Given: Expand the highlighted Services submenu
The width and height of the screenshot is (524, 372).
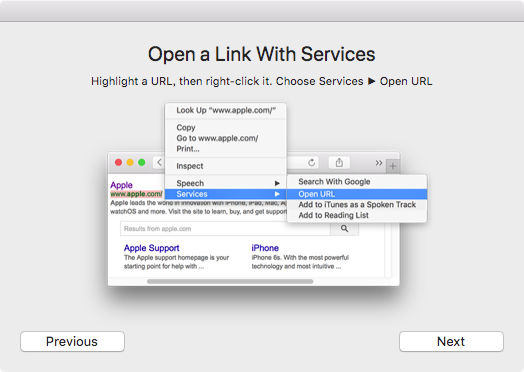Looking at the screenshot, I should pos(226,194).
